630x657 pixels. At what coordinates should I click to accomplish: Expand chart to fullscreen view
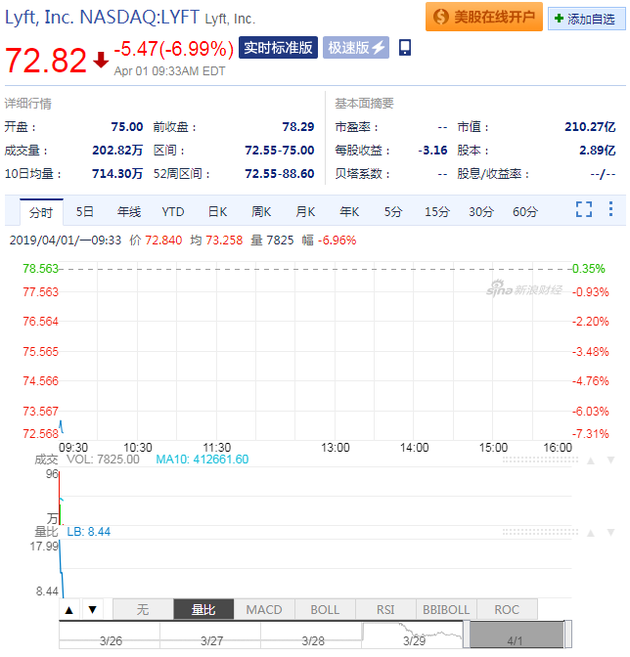[x=584, y=209]
